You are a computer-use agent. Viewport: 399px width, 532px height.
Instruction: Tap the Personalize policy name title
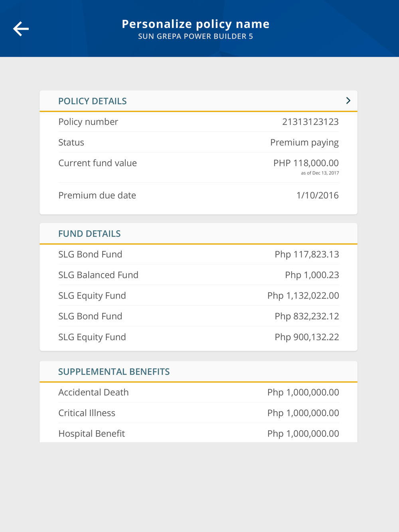196,24
